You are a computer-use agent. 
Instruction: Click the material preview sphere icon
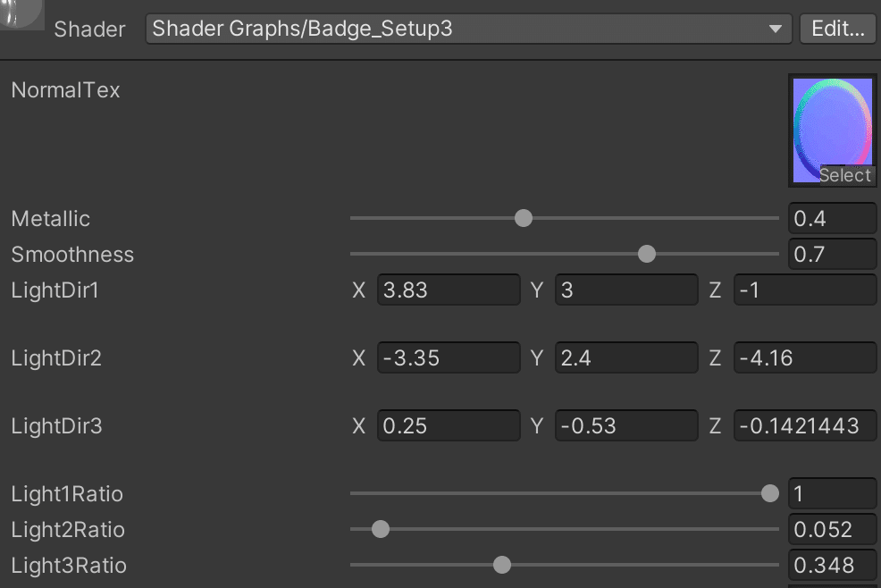[20, 13]
